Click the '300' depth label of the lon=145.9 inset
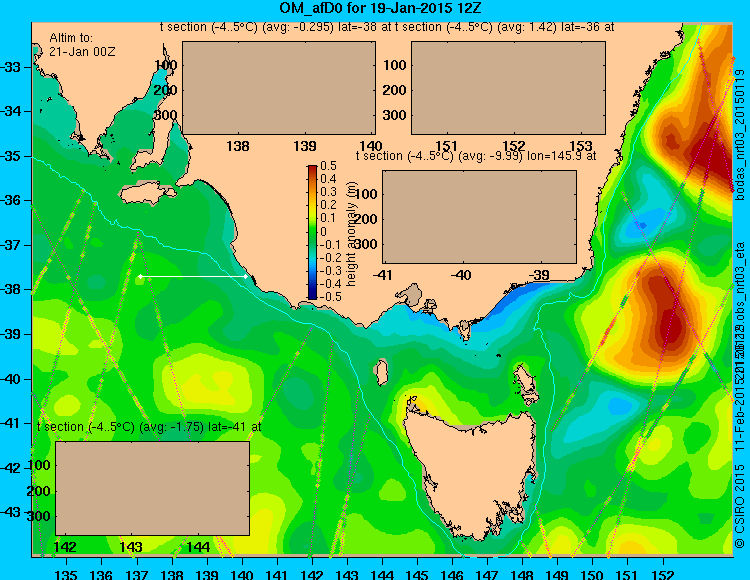Image resolution: width=750 pixels, height=580 pixels. 366,244
